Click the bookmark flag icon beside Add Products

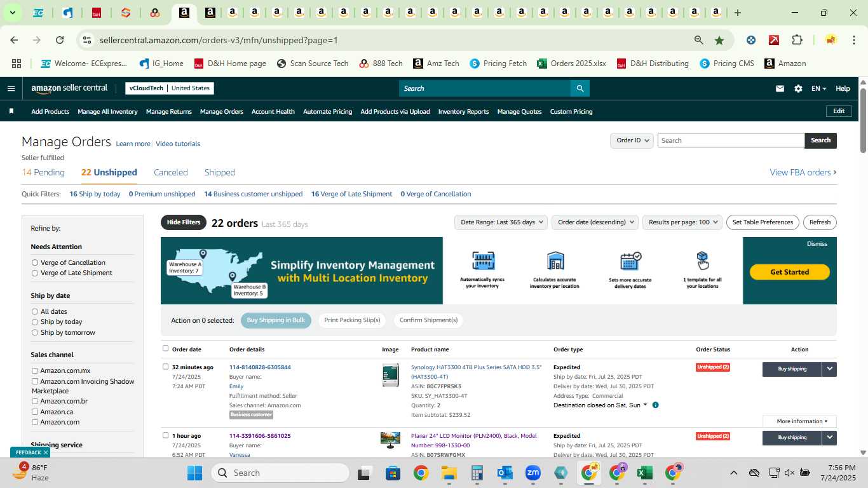(11, 111)
